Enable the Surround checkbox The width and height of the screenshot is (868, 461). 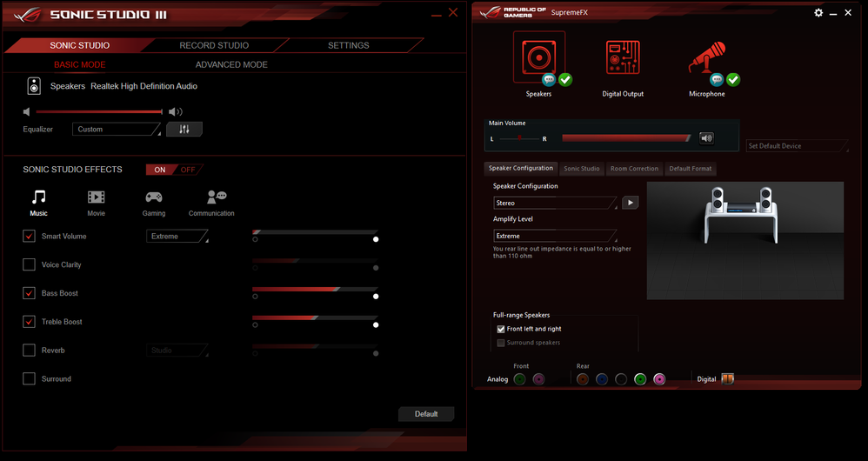tap(29, 379)
